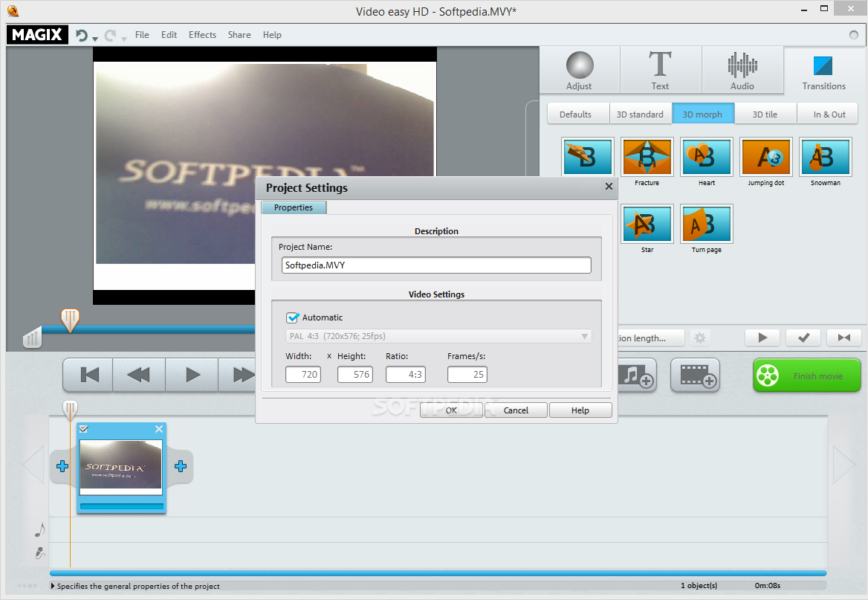The height and width of the screenshot is (600, 868).
Task: Click the Frames/s field showing 25
Action: click(x=467, y=375)
